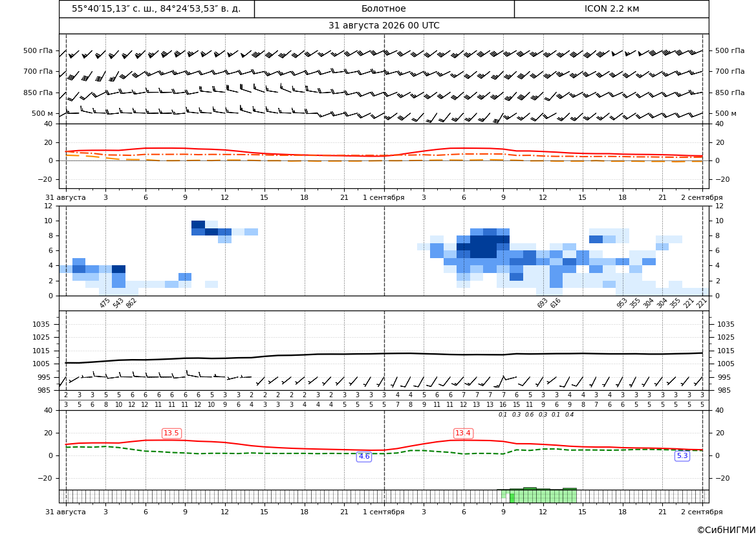Click the left 500 гПа wind level label

38,50
